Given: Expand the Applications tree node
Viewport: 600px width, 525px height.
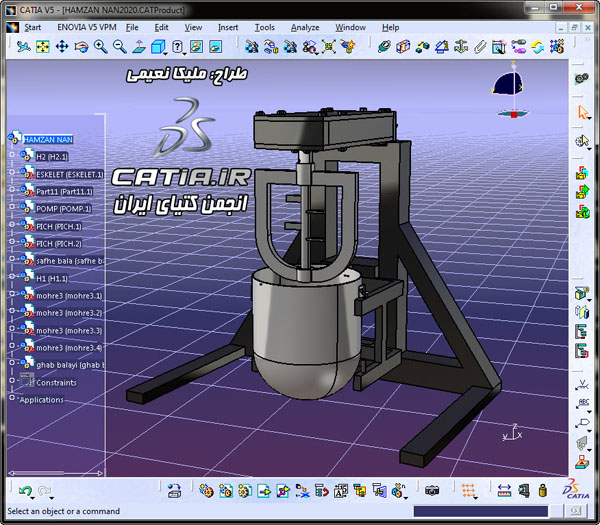Looking at the screenshot, I should 12,398.
